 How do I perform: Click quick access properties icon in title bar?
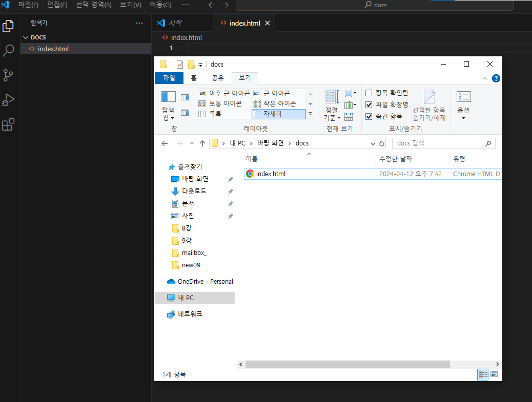pos(180,65)
